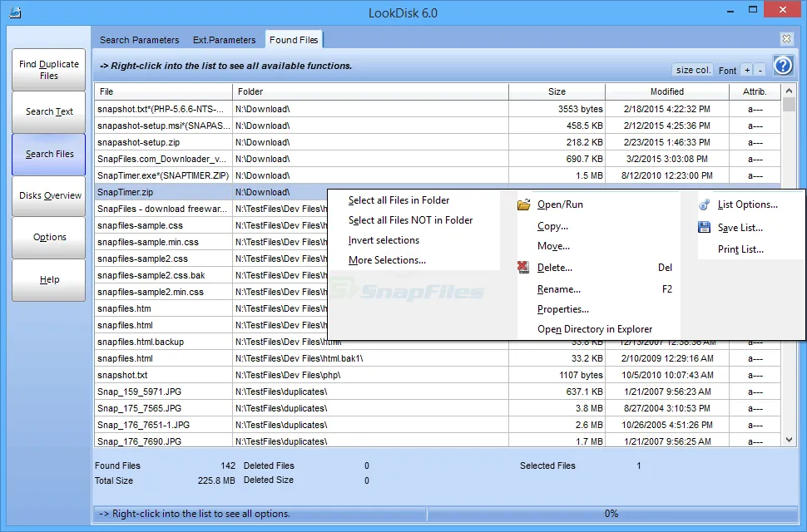Select SnapTimer.exe*(SNAPTIMER.ZIP) row
The height and width of the screenshot is (532, 807).
[438, 175]
